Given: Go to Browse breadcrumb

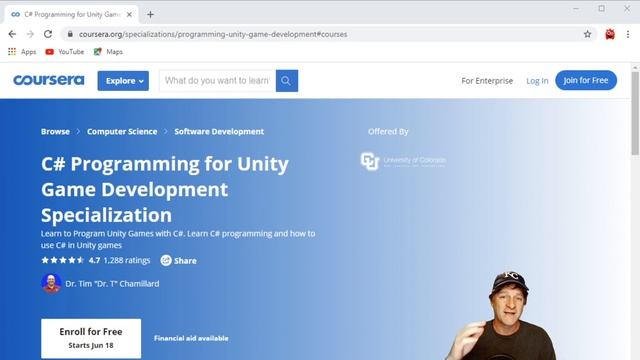Looking at the screenshot, I should (x=55, y=131).
